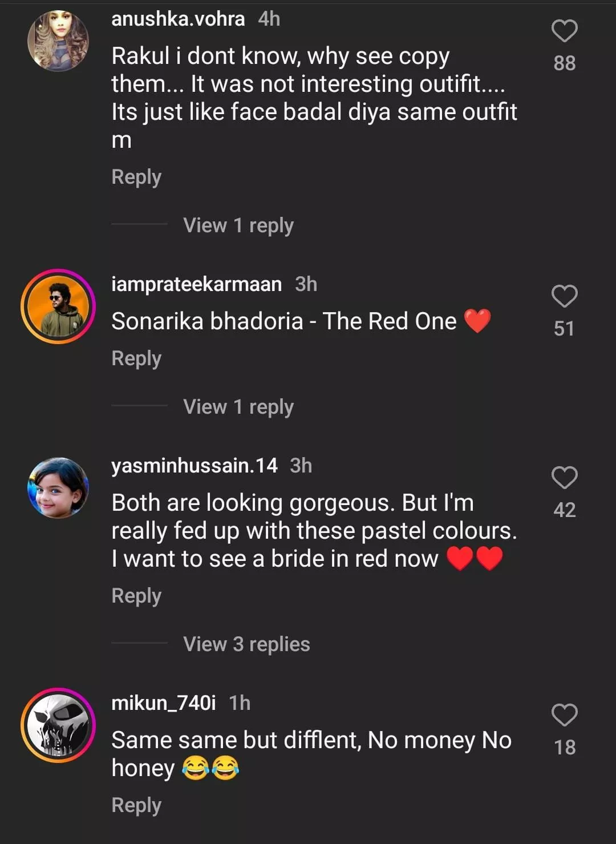Like iamprateekarmaan's comment with heart icon
616x844 pixels.
pos(564,296)
